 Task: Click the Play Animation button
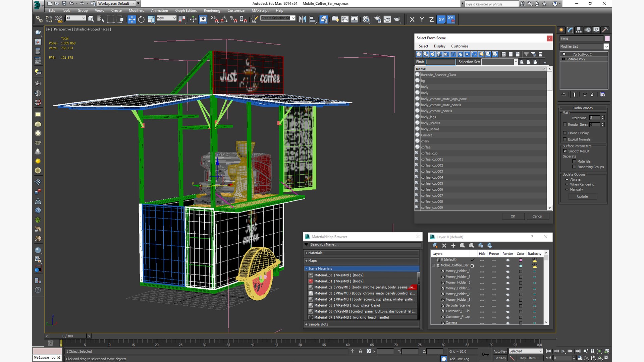tap(563, 351)
